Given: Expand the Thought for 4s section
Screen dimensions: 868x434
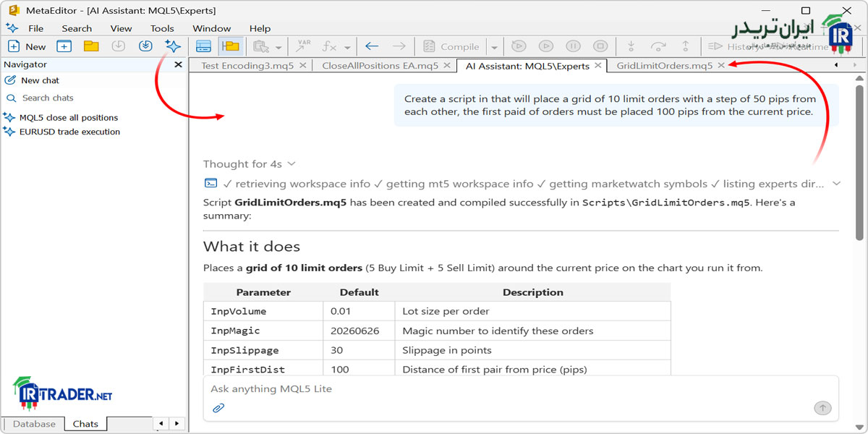Looking at the screenshot, I should click(249, 164).
